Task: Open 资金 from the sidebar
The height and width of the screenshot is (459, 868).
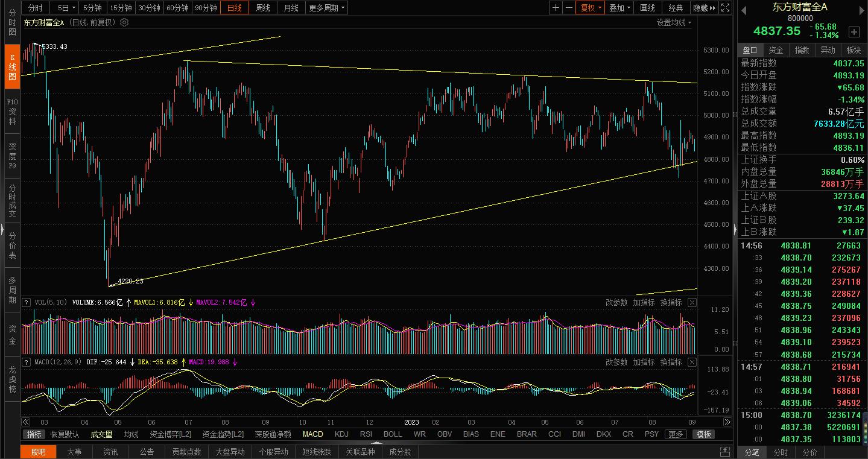Action: coord(12,335)
